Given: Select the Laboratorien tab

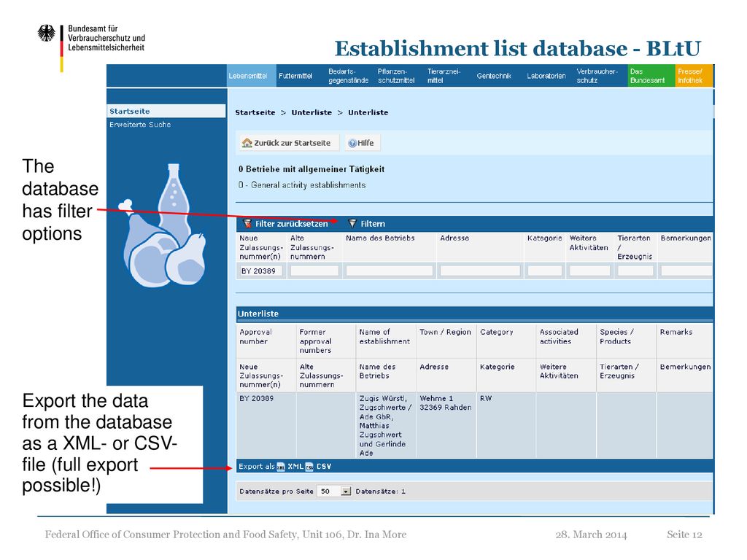Looking at the screenshot, I should click(x=546, y=76).
